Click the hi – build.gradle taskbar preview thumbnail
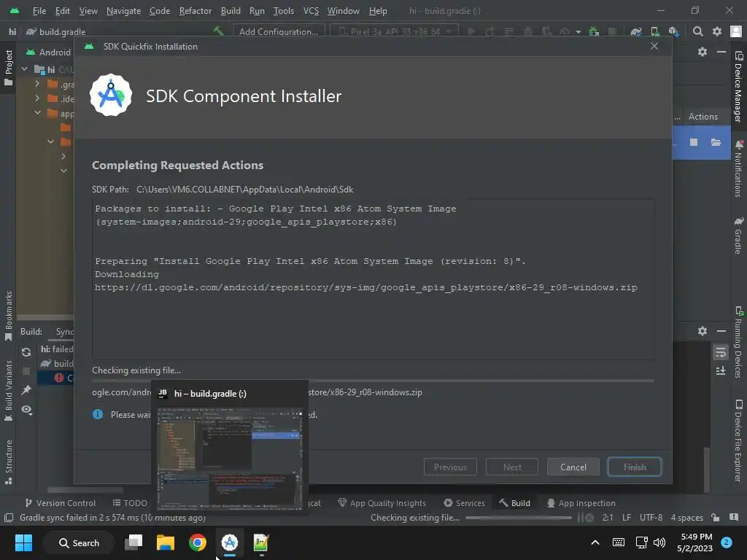The height and width of the screenshot is (560, 747). [x=230, y=459]
